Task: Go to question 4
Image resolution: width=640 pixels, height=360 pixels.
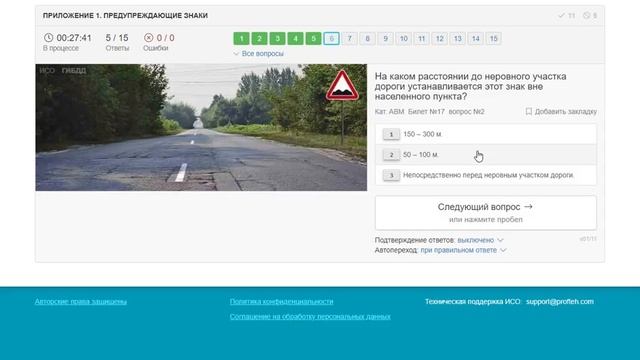Action: (295, 38)
